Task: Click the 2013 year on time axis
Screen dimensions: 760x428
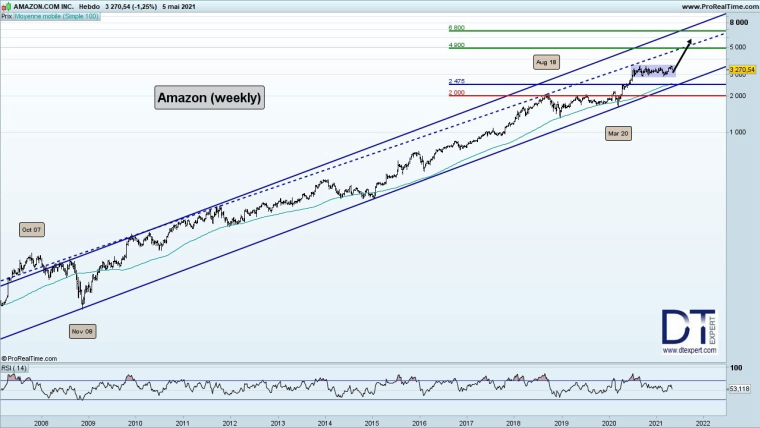Action: pyautogui.click(x=278, y=423)
